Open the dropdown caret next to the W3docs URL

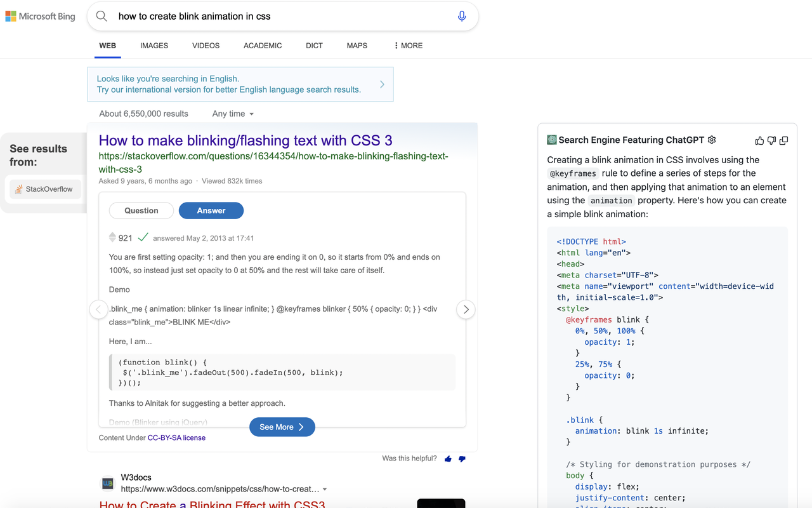coord(325,489)
